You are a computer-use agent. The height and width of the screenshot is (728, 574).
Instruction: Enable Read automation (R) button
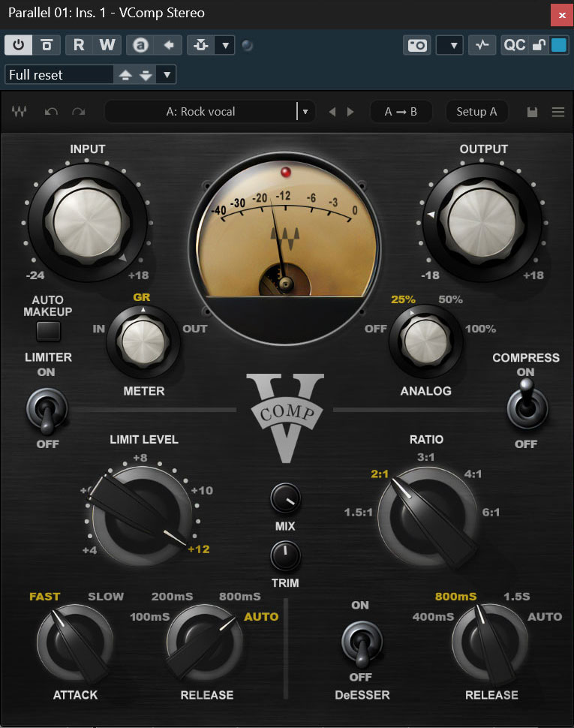[x=79, y=45]
